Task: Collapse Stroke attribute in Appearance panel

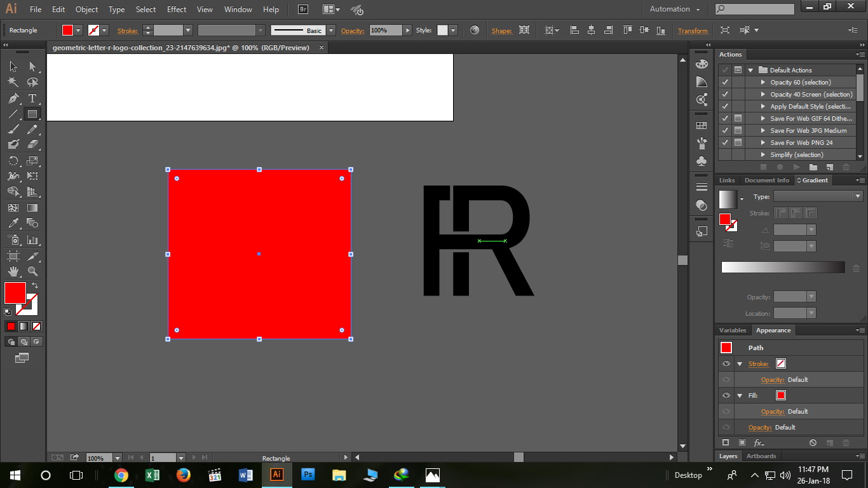Action: (740, 364)
